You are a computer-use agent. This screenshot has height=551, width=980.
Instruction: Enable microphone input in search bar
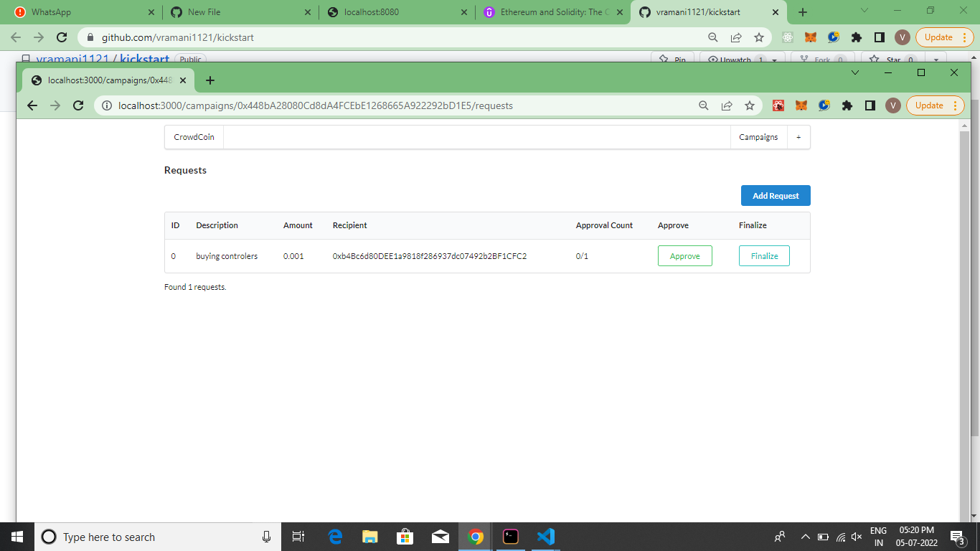tap(266, 537)
